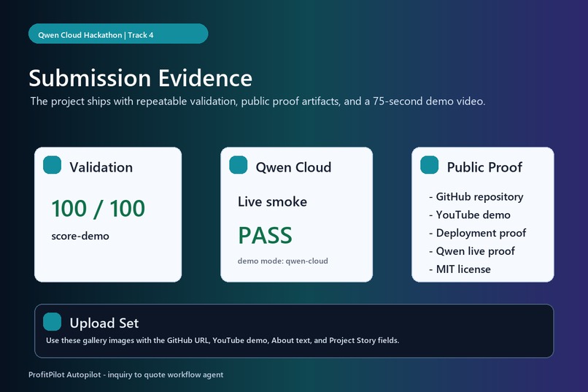Click the Upload Set title
Image resolution: width=588 pixels, height=392 pixels.
104,323
